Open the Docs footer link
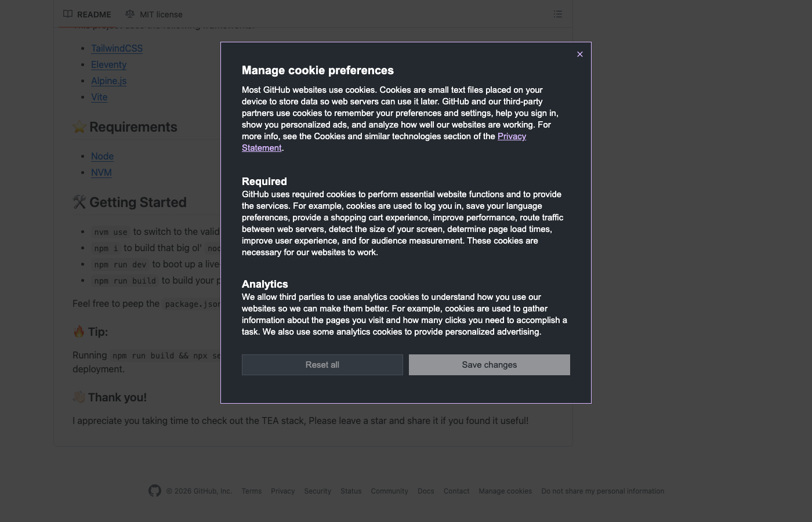The height and width of the screenshot is (522, 812). (425, 491)
